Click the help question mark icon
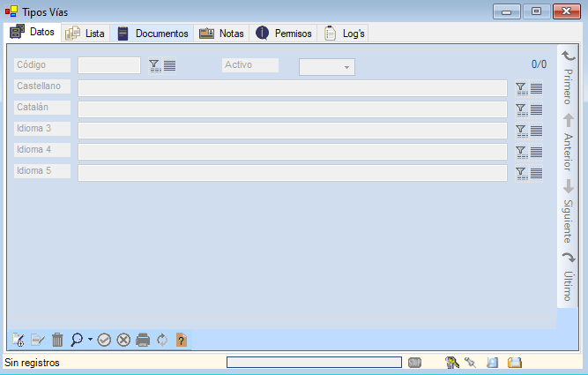 point(182,340)
